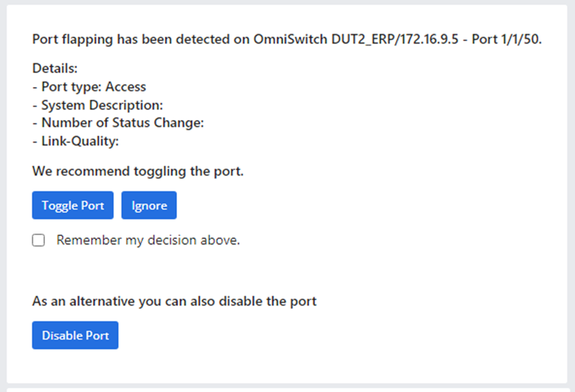
Task: Click the port flapping detected headline
Action: pos(287,40)
